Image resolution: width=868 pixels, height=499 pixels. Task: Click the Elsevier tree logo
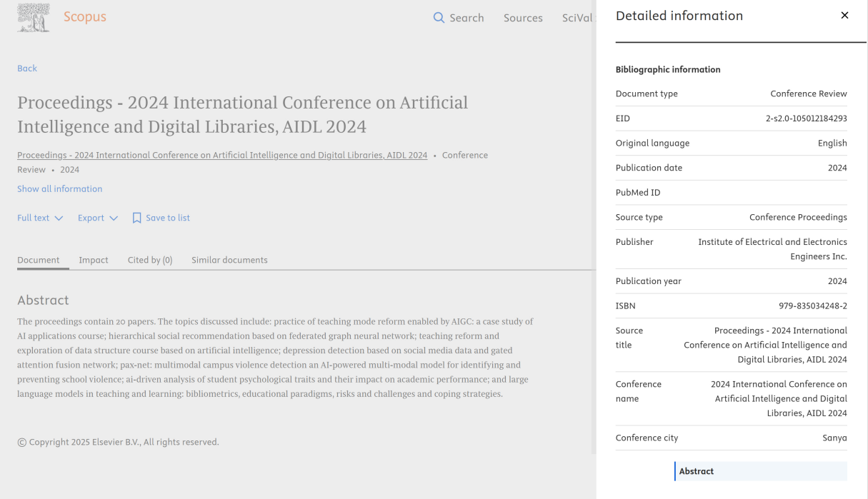point(34,17)
